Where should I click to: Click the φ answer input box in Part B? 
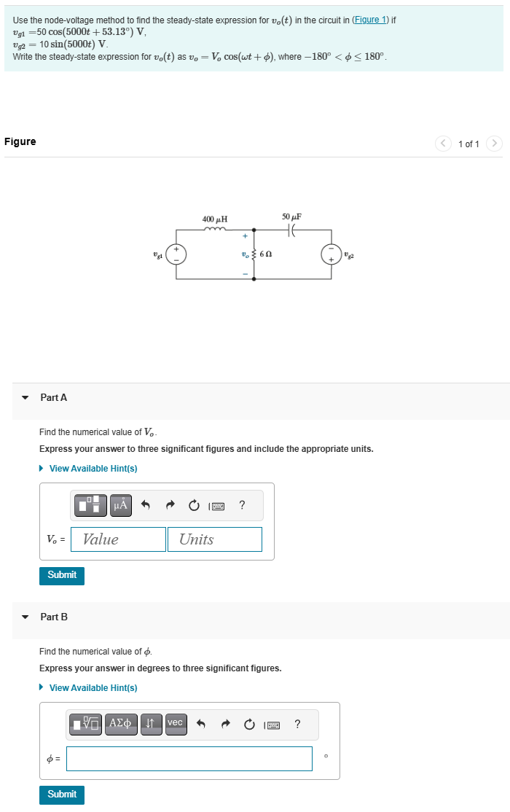point(189,759)
